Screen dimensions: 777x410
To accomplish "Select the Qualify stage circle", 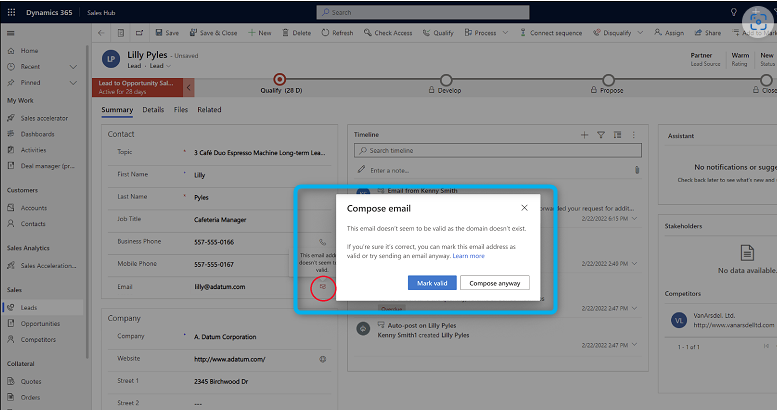I will coord(279,79).
